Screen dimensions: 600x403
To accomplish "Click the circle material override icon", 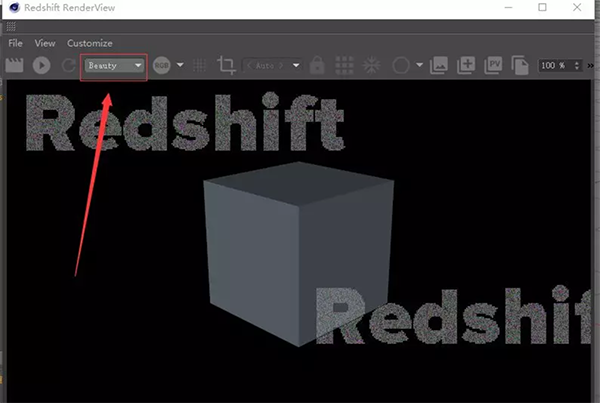I will coord(401,65).
